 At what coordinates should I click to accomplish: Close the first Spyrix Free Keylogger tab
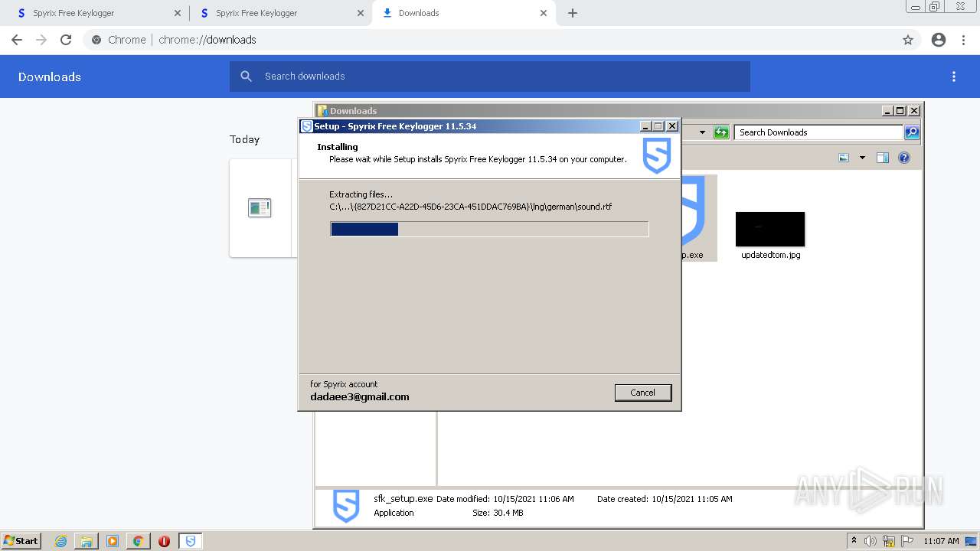tap(178, 13)
